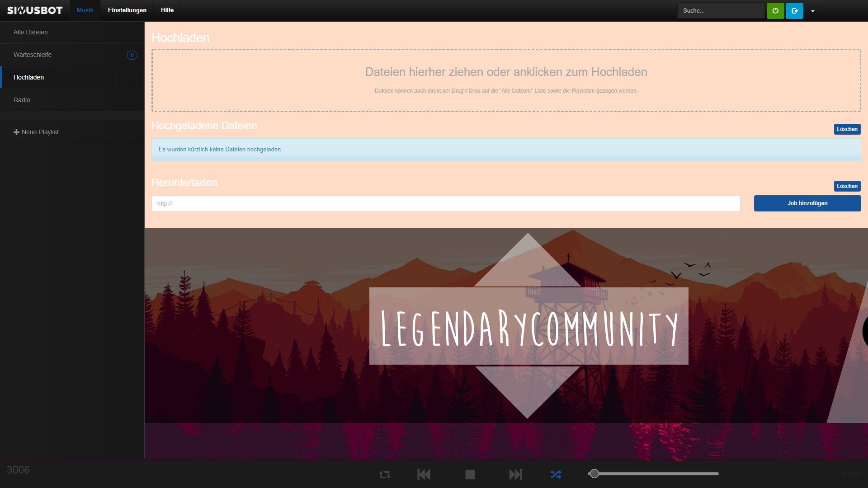Click the blue logout icon button

(794, 11)
